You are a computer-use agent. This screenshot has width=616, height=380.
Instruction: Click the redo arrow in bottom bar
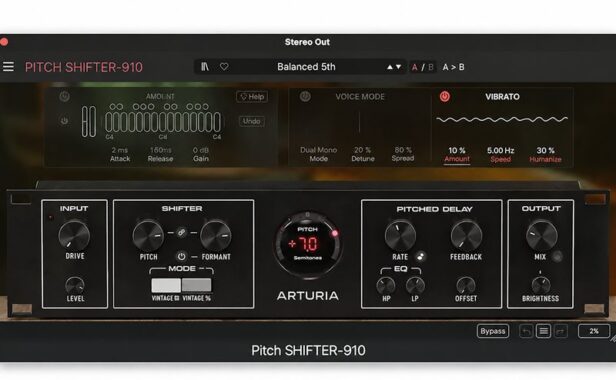(x=561, y=332)
